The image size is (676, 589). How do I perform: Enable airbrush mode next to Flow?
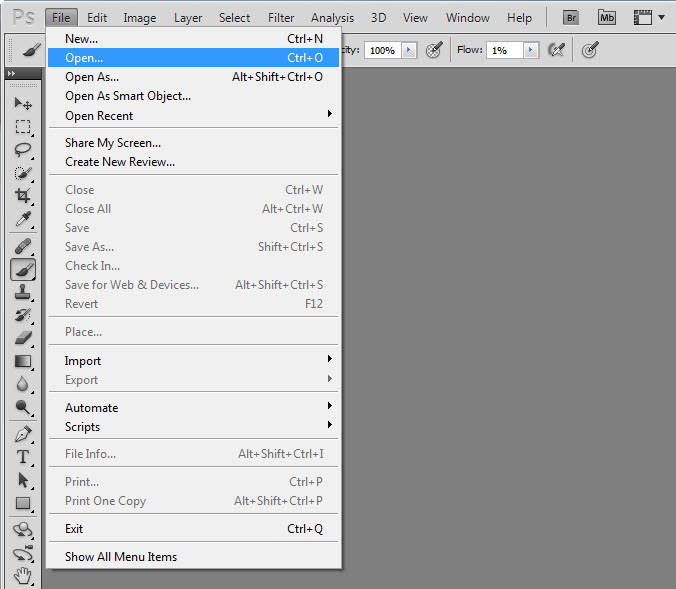click(556, 50)
